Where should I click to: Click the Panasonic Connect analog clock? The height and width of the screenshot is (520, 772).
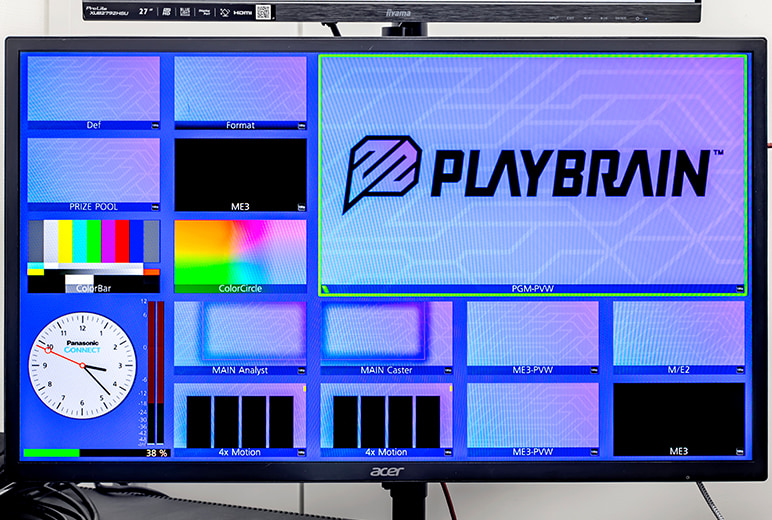point(82,366)
